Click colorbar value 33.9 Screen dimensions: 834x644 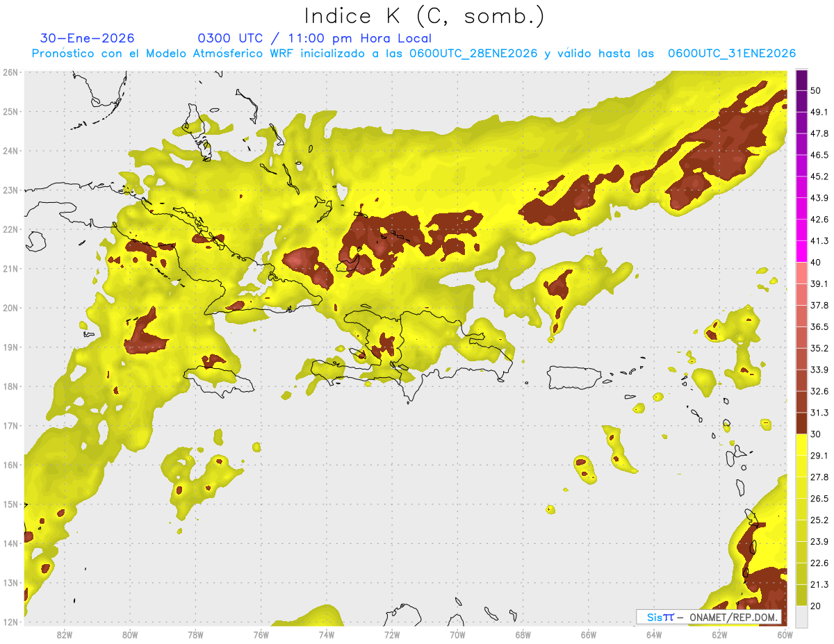(819, 370)
